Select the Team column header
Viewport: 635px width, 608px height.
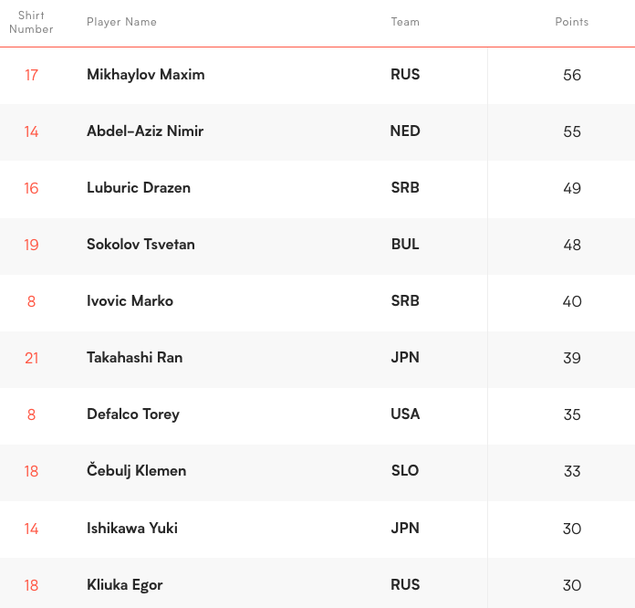click(405, 22)
